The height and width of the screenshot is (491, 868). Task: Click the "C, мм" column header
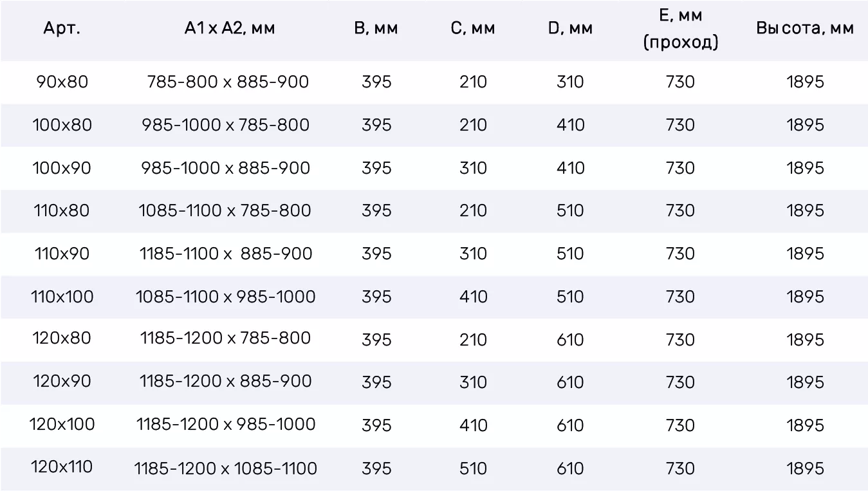click(x=473, y=29)
